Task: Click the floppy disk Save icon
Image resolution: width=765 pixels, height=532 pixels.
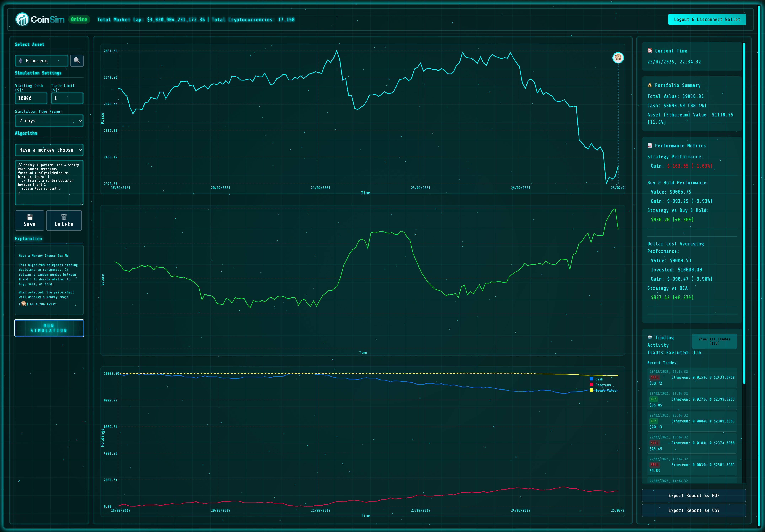Action: [30, 217]
